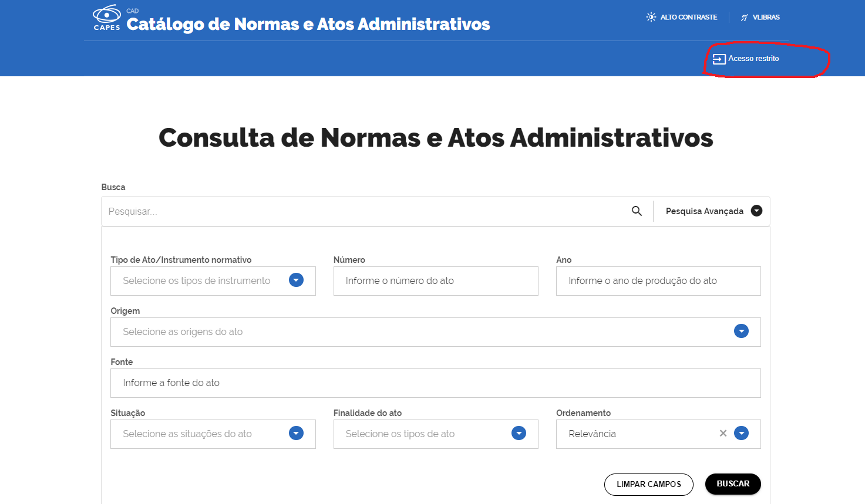Screen dimensions: 865x504
Task: Open the Situação dropdown arrow
Action: click(296, 434)
